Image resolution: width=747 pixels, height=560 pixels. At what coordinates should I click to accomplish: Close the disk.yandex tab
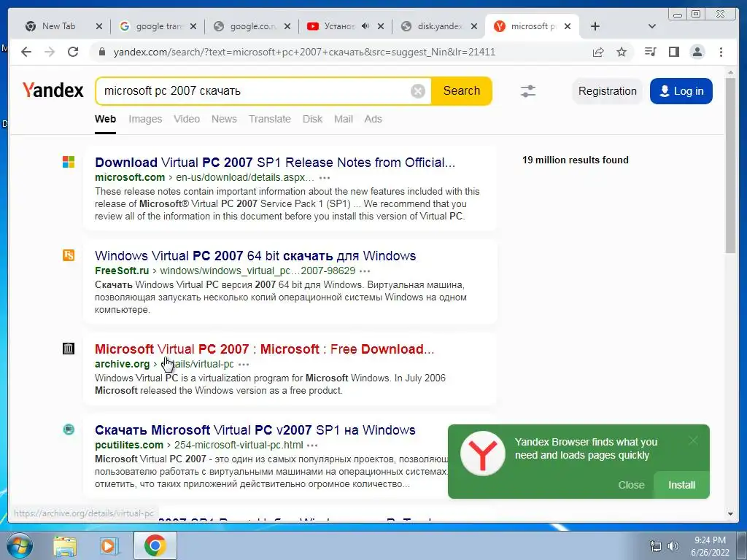[x=474, y=26]
